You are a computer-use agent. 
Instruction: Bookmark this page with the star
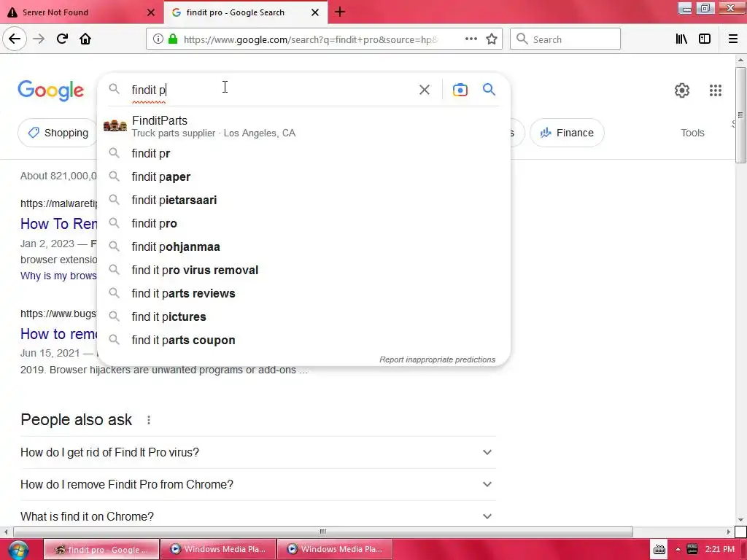pos(492,39)
